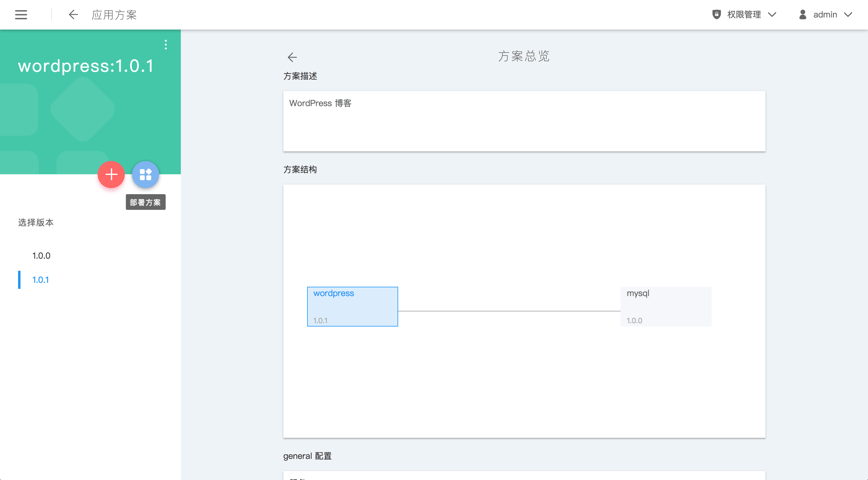868x480 pixels.
Task: Select version 1.0.1 in the list
Action: 41,279
